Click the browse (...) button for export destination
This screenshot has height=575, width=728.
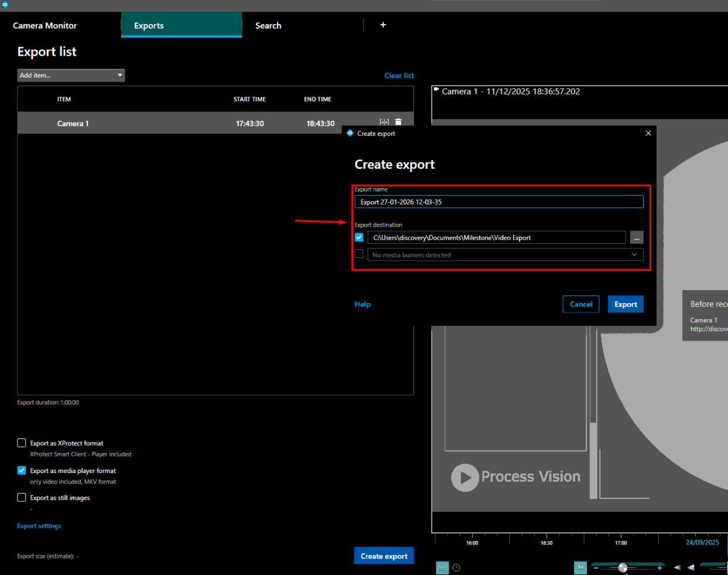pyautogui.click(x=637, y=238)
